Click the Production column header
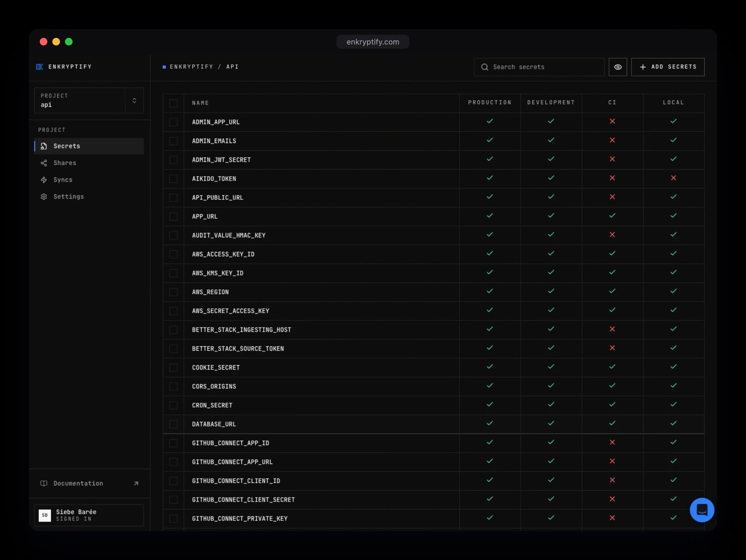Screen dimensions: 746x560 pyautogui.click(x=490, y=103)
